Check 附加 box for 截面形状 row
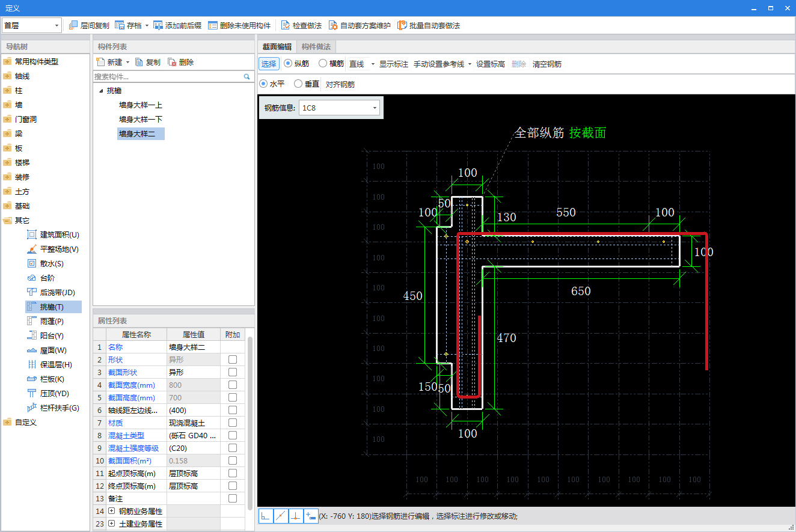Viewport: 796px width, 532px height. point(233,372)
